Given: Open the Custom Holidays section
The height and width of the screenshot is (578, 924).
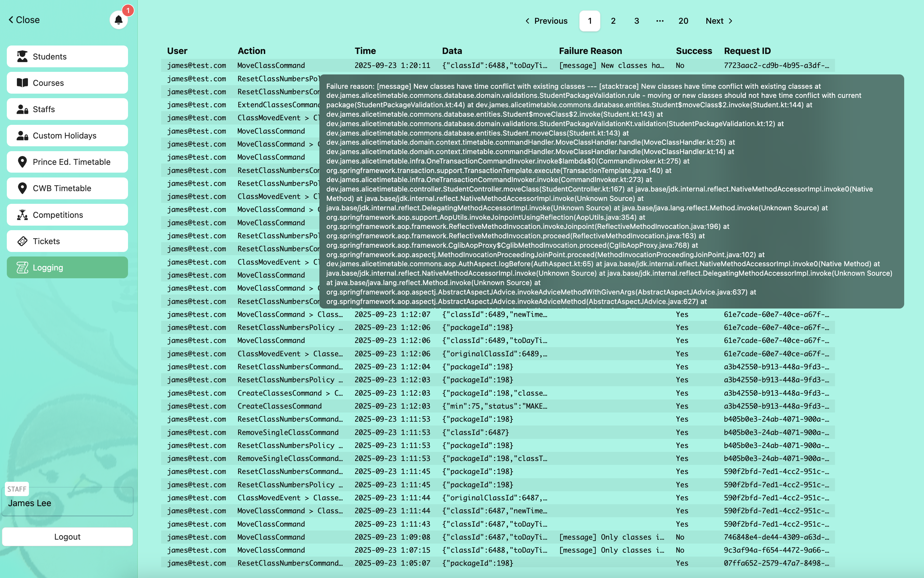Looking at the screenshot, I should click(67, 136).
